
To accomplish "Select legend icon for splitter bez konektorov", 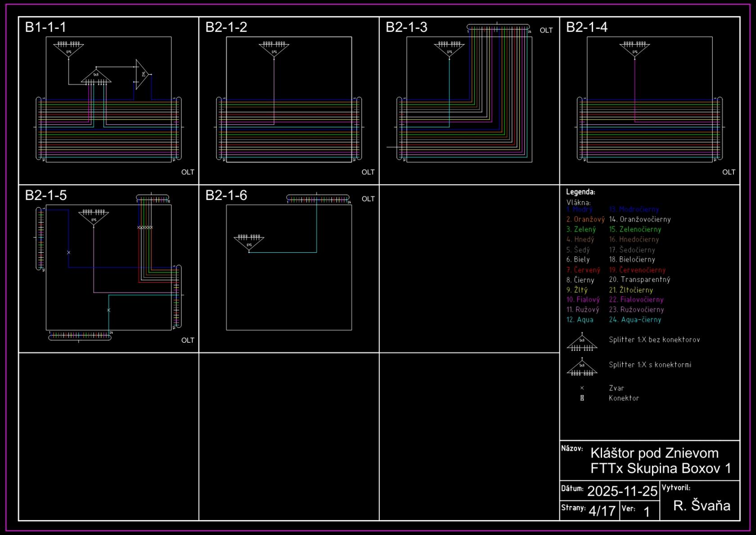I will pos(582,343).
